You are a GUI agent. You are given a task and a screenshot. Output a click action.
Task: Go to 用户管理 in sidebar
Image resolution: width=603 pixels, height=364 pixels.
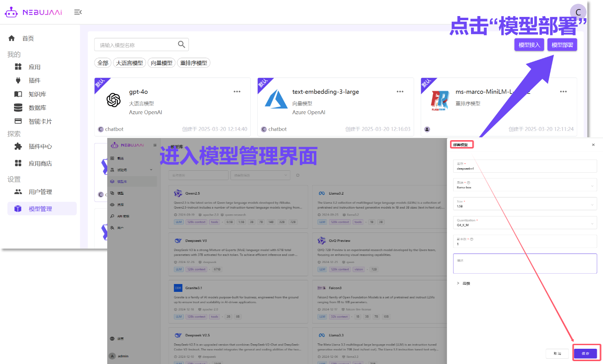(x=40, y=192)
